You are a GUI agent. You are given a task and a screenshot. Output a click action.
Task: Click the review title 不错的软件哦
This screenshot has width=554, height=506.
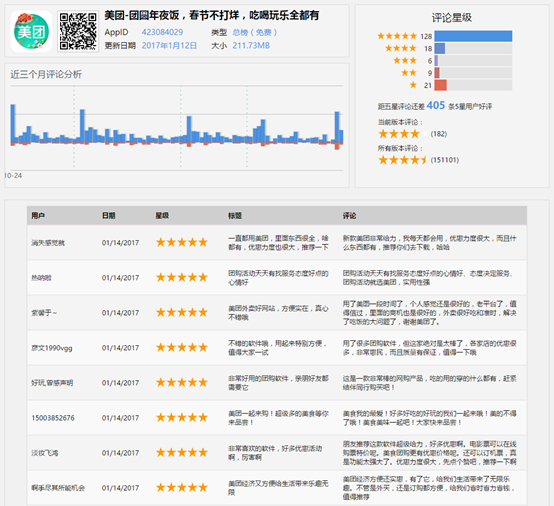(277, 348)
